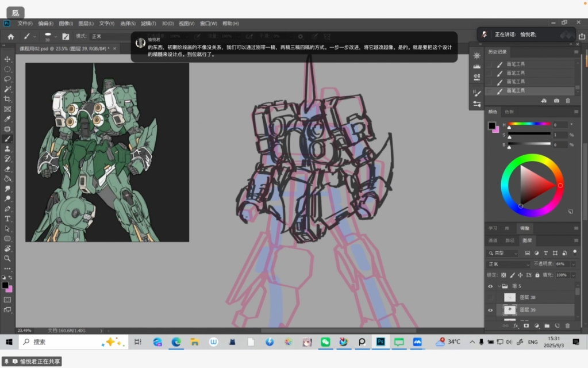Toggle lock image pixels
Viewport: 588px width, 368px height.
(512, 275)
